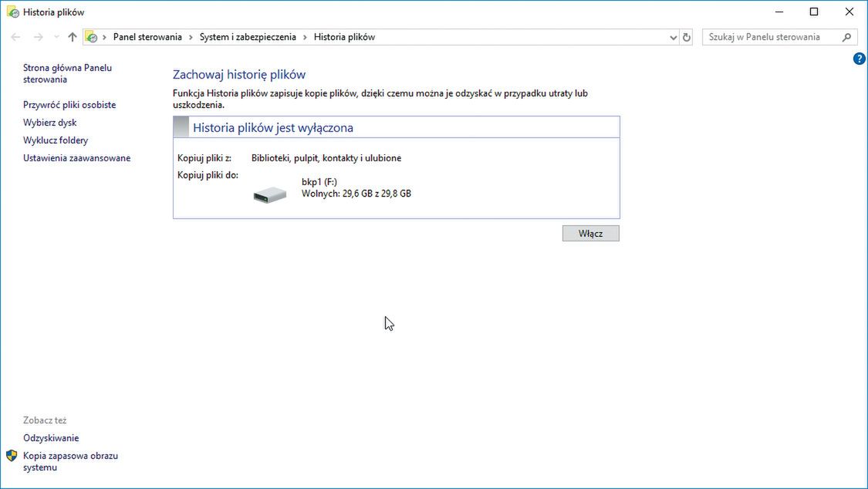This screenshot has width=868, height=489.
Task: Click System i zabezpieczenia breadcrumb
Action: [x=248, y=37]
